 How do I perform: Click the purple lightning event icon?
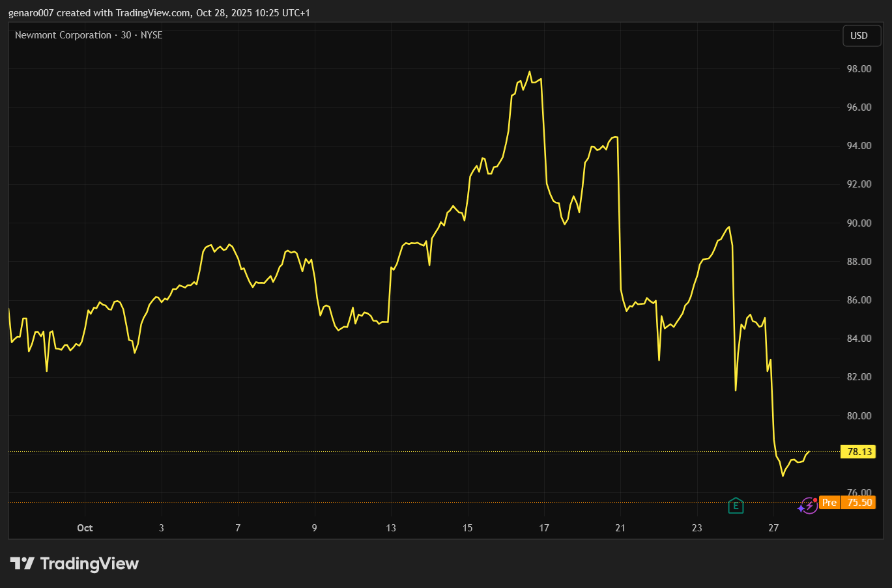pyautogui.click(x=809, y=505)
